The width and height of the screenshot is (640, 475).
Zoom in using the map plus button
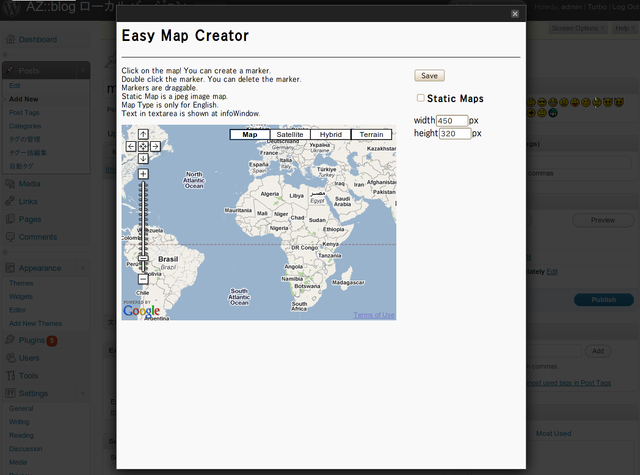[x=143, y=174]
